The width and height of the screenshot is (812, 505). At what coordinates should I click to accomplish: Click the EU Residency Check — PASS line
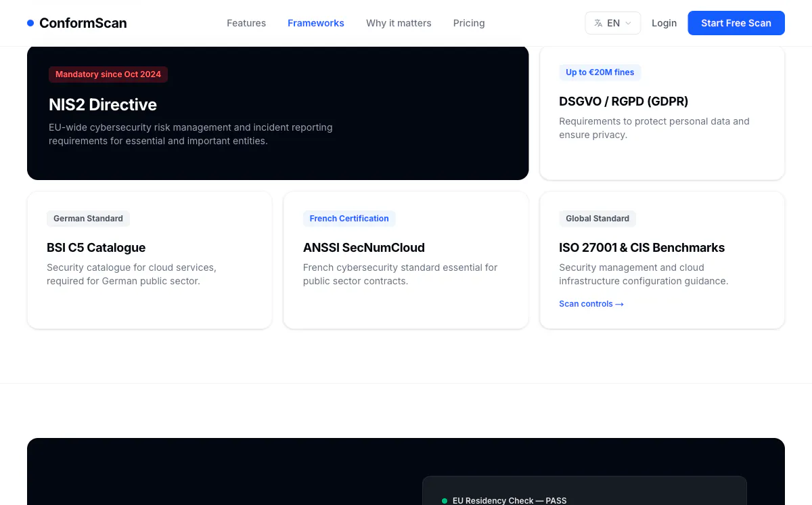(510, 501)
